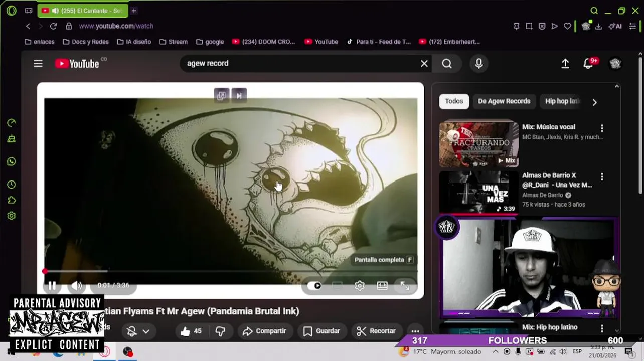The height and width of the screenshot is (361, 644).
Task: Toggle autoplay switch in player
Action: tap(315, 286)
